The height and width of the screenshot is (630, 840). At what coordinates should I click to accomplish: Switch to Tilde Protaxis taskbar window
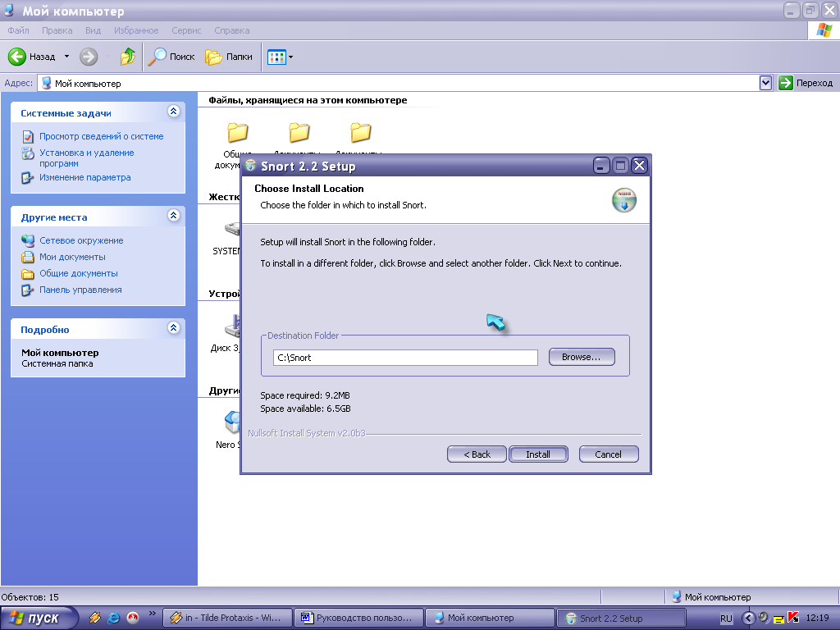(227, 618)
